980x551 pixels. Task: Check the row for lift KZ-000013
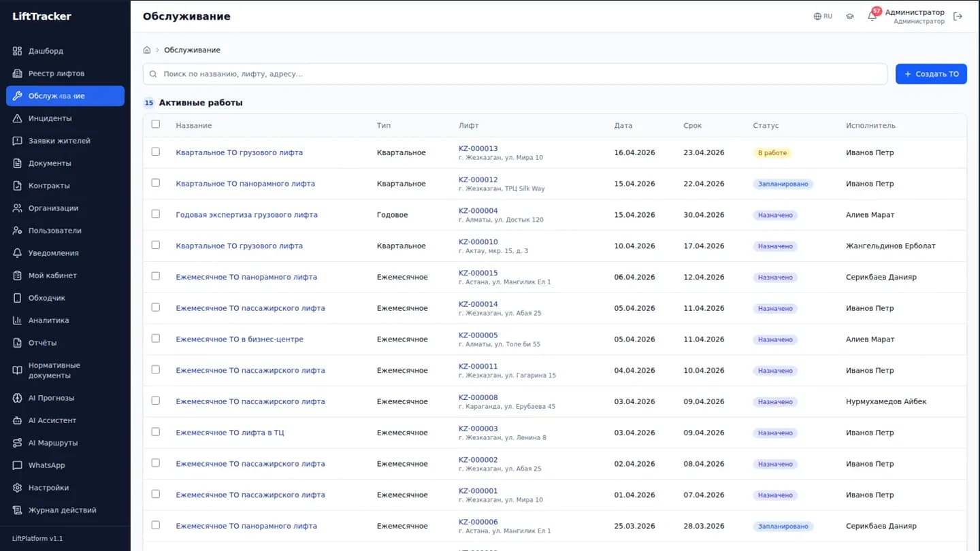[156, 152]
